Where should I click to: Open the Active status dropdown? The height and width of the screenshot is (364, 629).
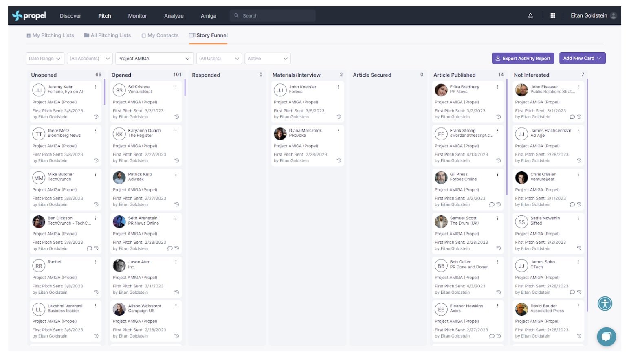pos(268,58)
